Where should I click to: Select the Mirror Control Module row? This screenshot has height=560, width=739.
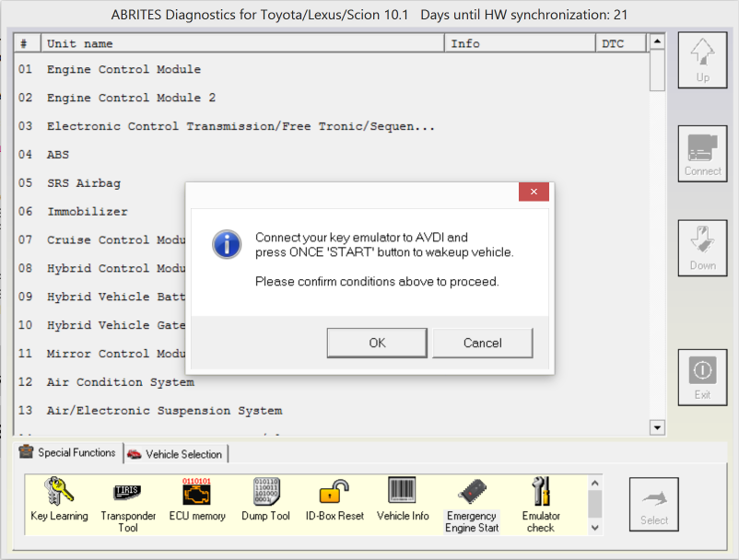pyautogui.click(x=100, y=354)
